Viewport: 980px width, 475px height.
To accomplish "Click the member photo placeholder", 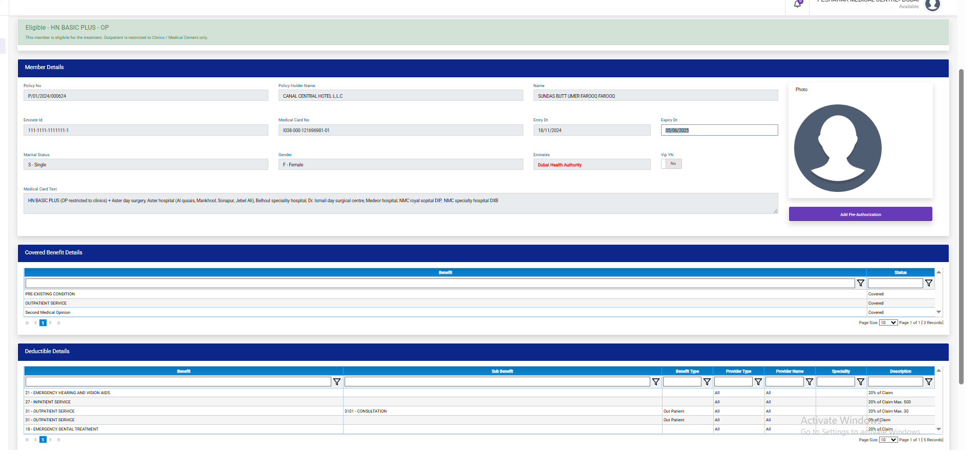I will (838, 148).
